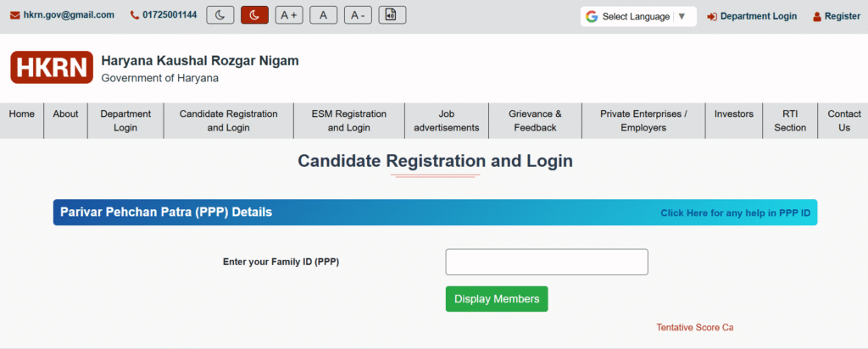Click the light mode moon icon button
The height and width of the screenshot is (349, 868).
(x=220, y=15)
